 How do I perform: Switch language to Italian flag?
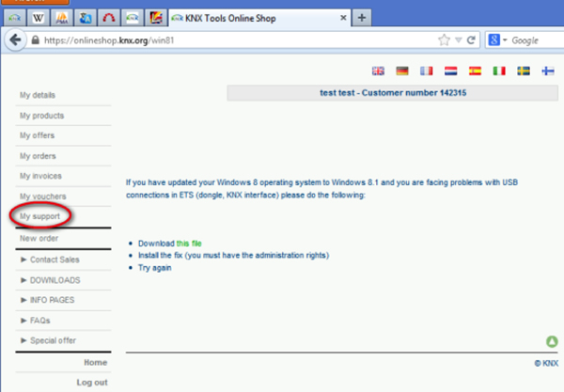click(x=499, y=71)
